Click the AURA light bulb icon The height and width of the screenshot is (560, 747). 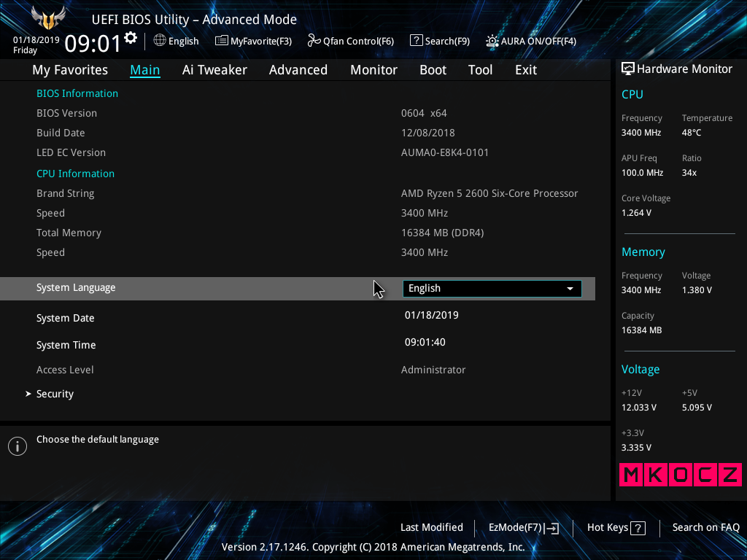point(492,41)
